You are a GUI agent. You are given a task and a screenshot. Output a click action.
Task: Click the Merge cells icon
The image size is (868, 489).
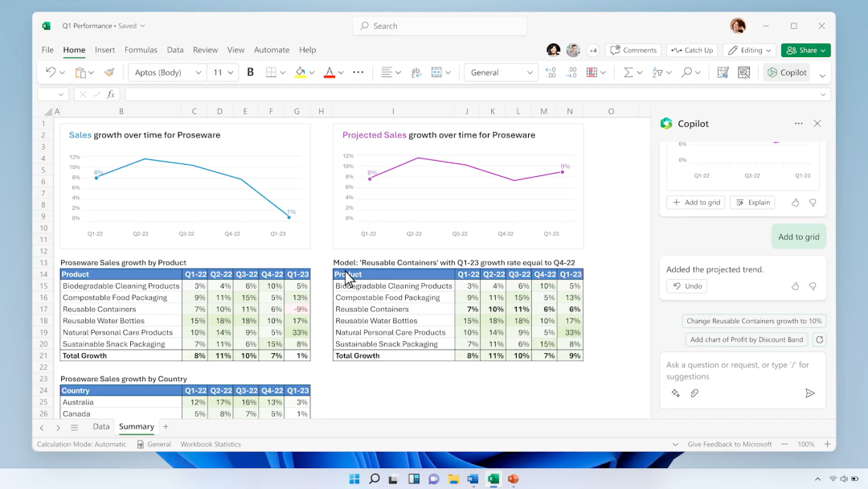[436, 72]
